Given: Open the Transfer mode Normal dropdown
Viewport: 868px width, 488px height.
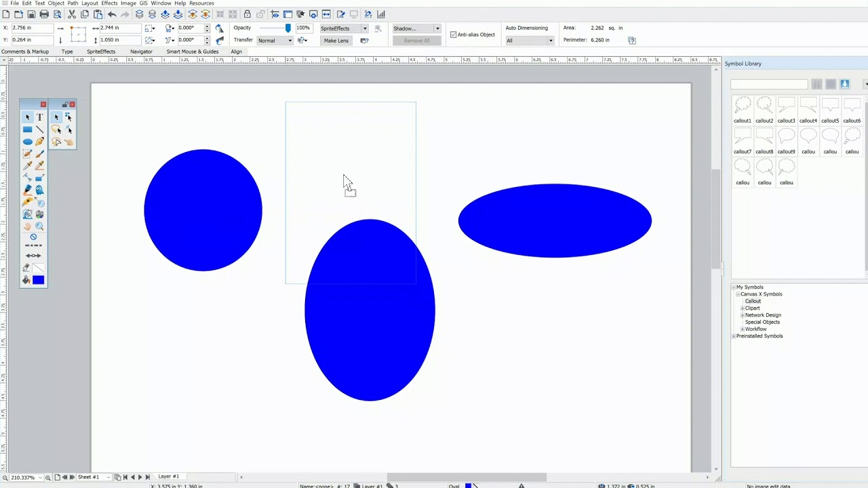Looking at the screenshot, I should [x=275, y=41].
